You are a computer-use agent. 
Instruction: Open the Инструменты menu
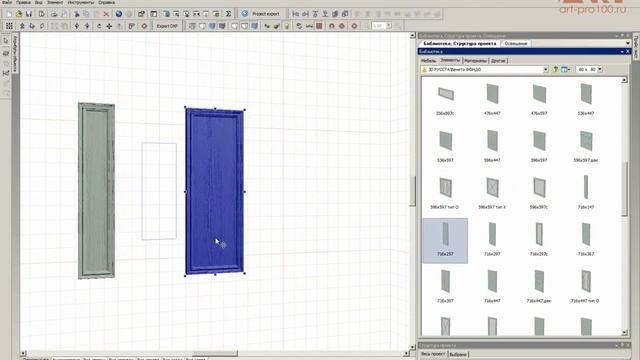81,2
